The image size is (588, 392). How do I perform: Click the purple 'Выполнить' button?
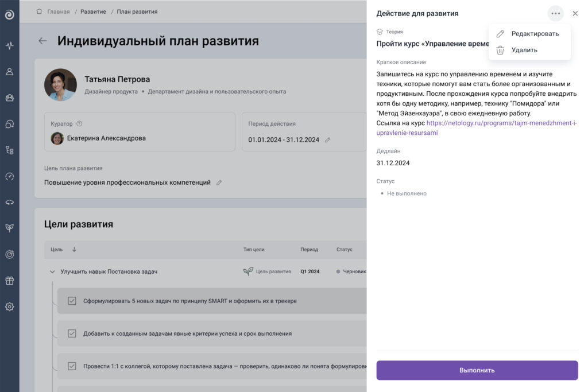pyautogui.click(x=477, y=370)
